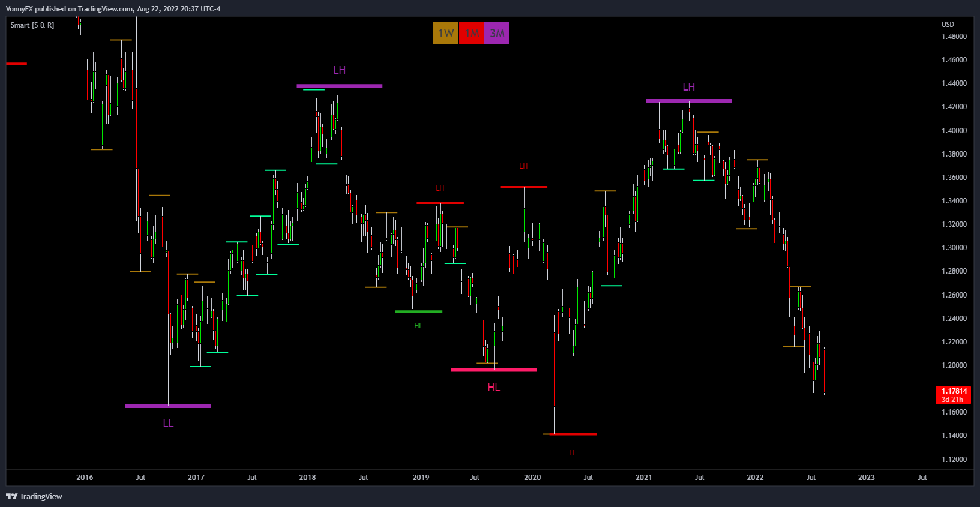Click the 2017 time axis label
Image resolution: width=980 pixels, height=507 pixels.
click(x=196, y=478)
